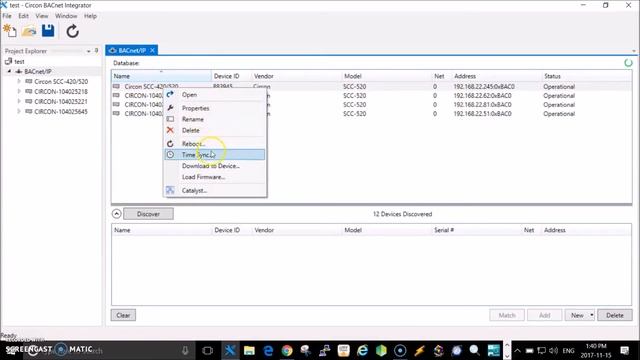Image resolution: width=640 pixels, height=360 pixels.
Task: Open Chrome from the taskbar
Action: pos(287,350)
